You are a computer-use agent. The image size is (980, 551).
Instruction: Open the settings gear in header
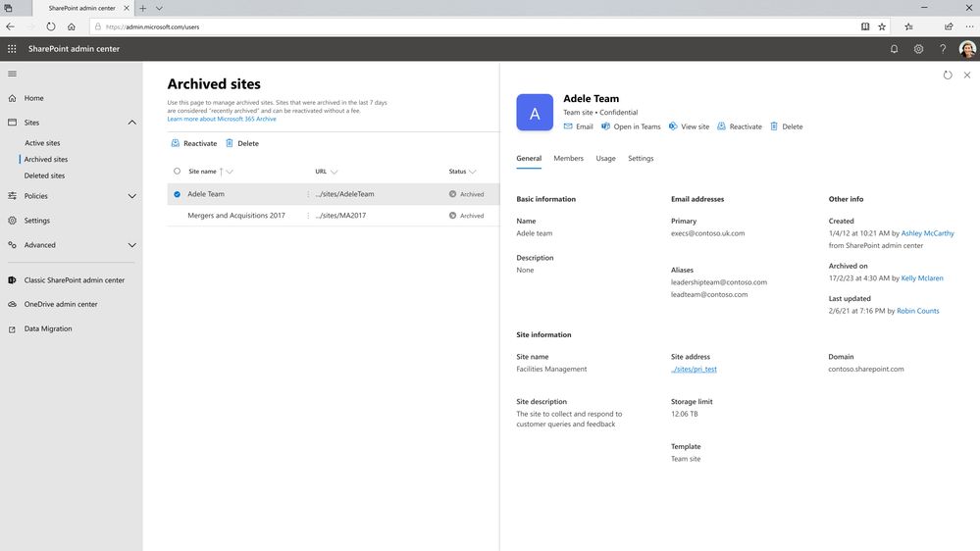click(x=918, y=49)
